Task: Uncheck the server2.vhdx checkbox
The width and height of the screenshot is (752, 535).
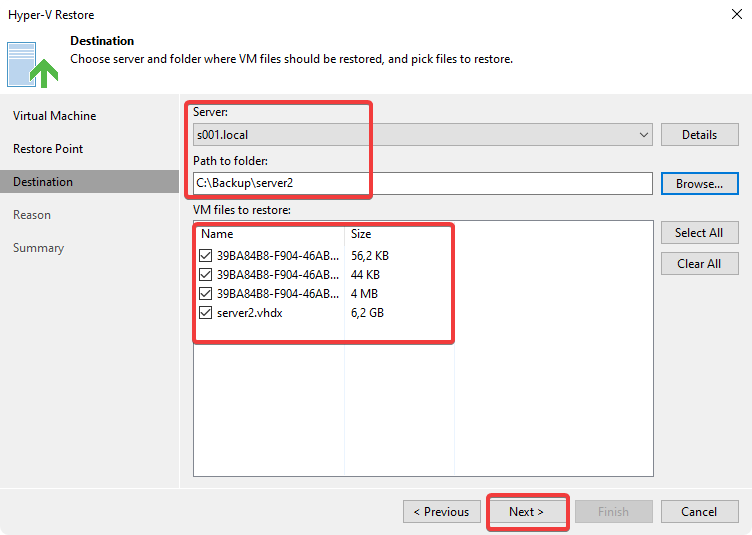Action: click(x=206, y=313)
